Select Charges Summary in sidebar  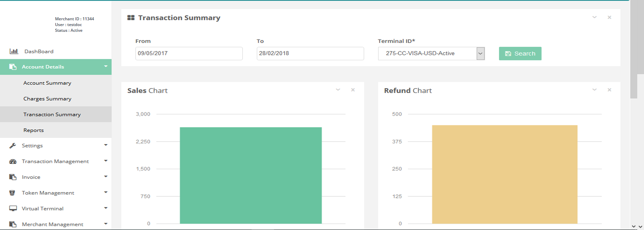pos(47,99)
